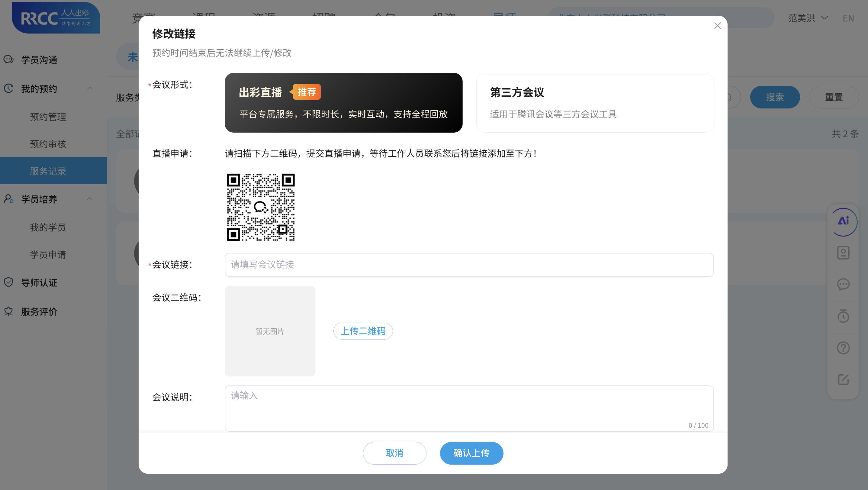Viewport: 868px width, 490px height.
Task: Click the RRCC 人人出彩 logo
Action: point(56,18)
